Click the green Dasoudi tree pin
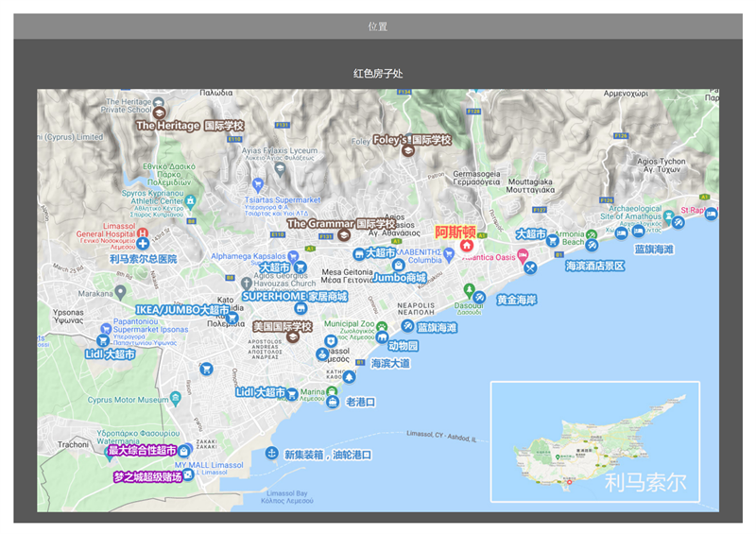 coord(469,290)
